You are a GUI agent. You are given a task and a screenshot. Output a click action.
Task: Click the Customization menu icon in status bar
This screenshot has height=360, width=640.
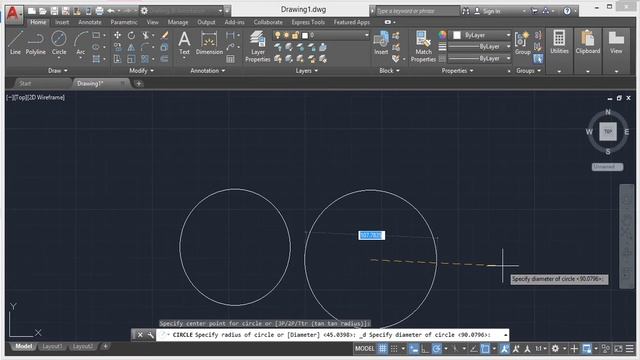click(630, 349)
